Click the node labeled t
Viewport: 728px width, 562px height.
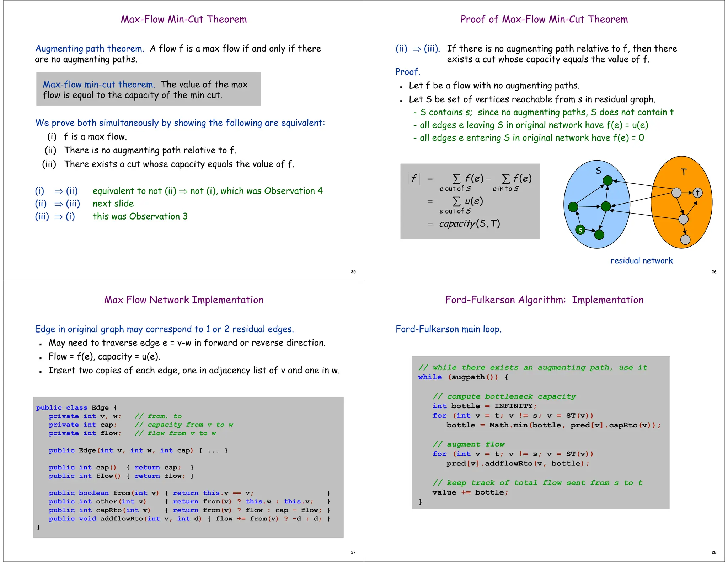click(697, 193)
